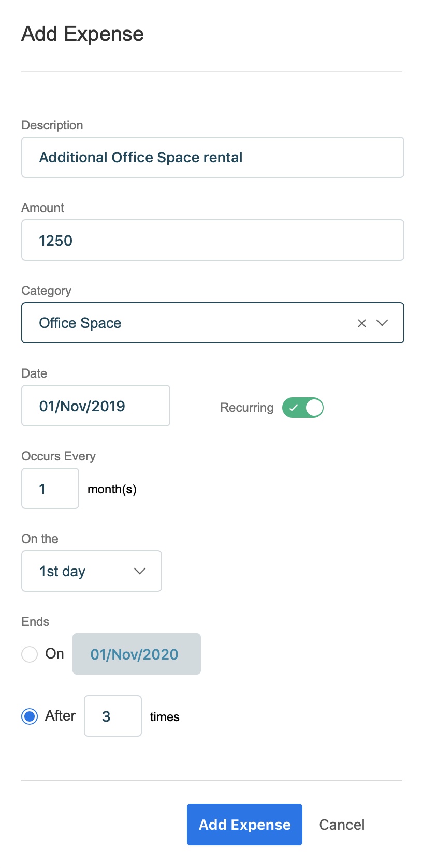The width and height of the screenshot is (422, 868).
Task: Edit the After times count field
Action: [x=113, y=716]
